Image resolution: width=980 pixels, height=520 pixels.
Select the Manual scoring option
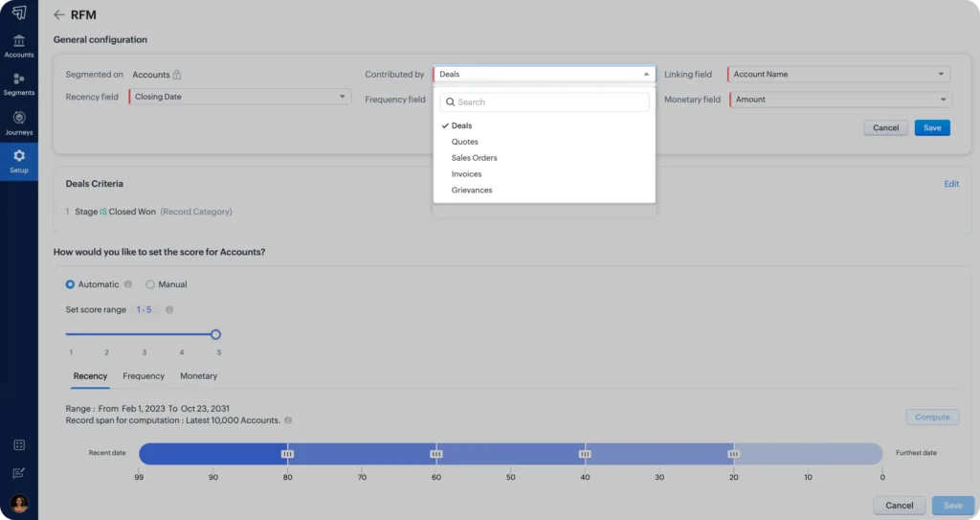150,284
